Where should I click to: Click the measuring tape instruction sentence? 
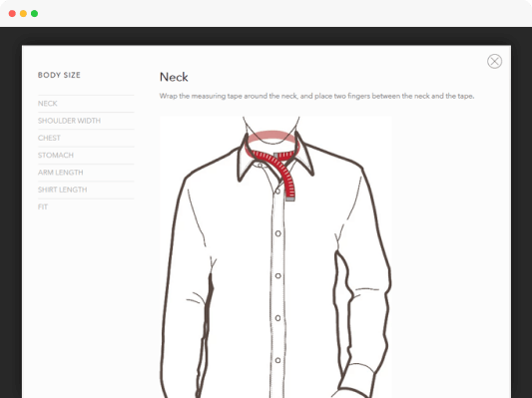(316, 96)
